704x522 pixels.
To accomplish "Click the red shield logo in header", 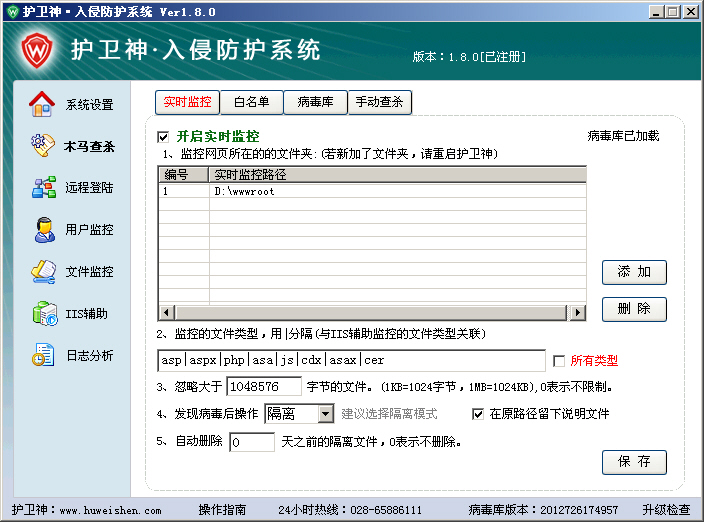I will (37, 50).
